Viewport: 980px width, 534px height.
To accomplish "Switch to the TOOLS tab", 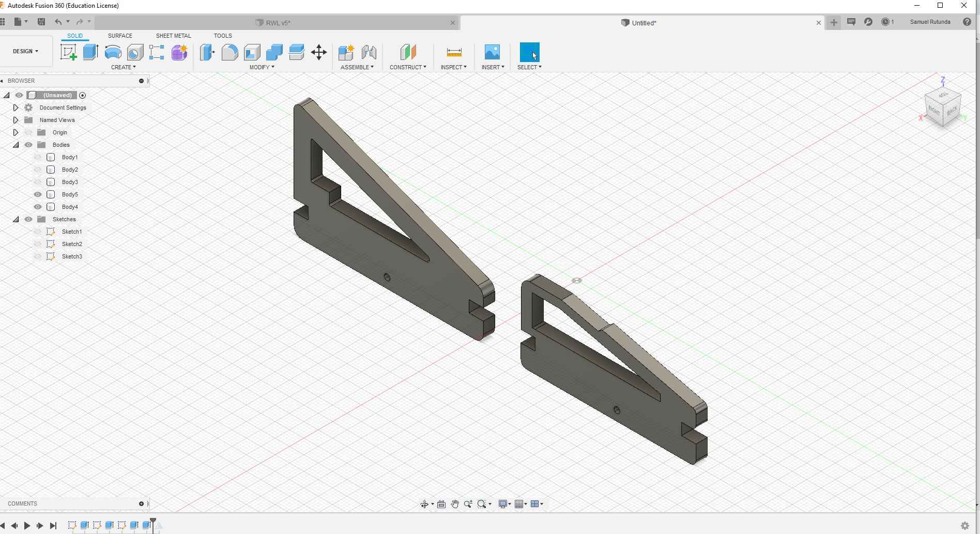I will tap(223, 36).
